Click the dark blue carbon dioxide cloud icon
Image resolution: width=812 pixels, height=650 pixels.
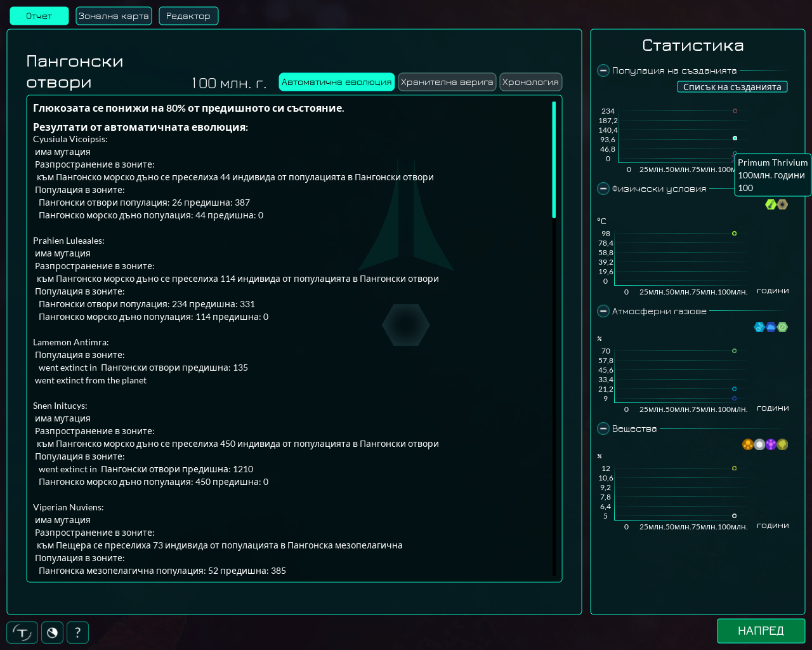tap(770, 326)
